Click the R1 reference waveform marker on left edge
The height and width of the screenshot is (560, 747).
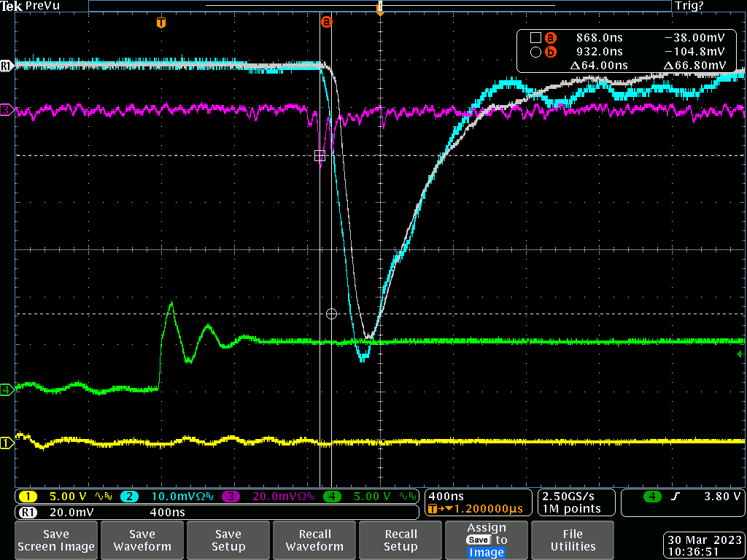pos(7,66)
